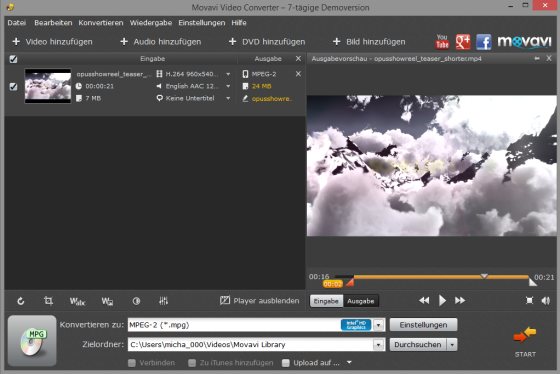Open the Datei menu
This screenshot has width=560, height=374.
point(17,23)
